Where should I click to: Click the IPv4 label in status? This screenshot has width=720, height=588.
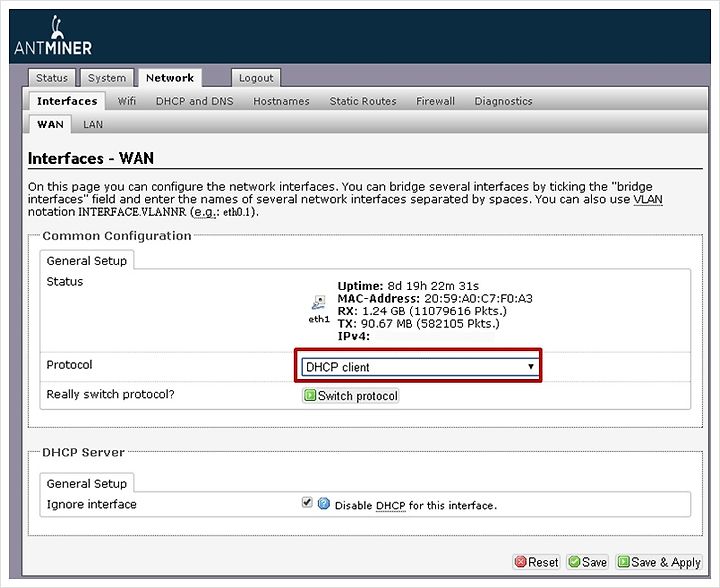click(x=354, y=336)
